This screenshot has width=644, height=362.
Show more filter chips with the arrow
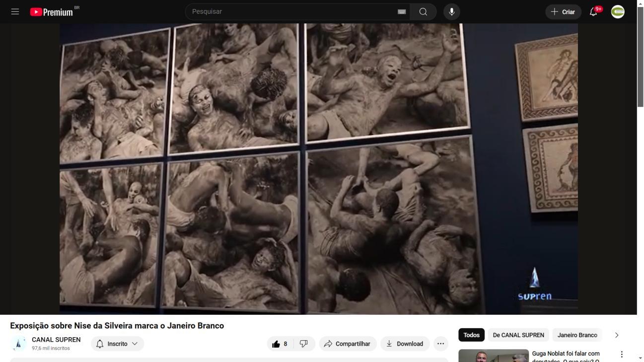tap(617, 335)
